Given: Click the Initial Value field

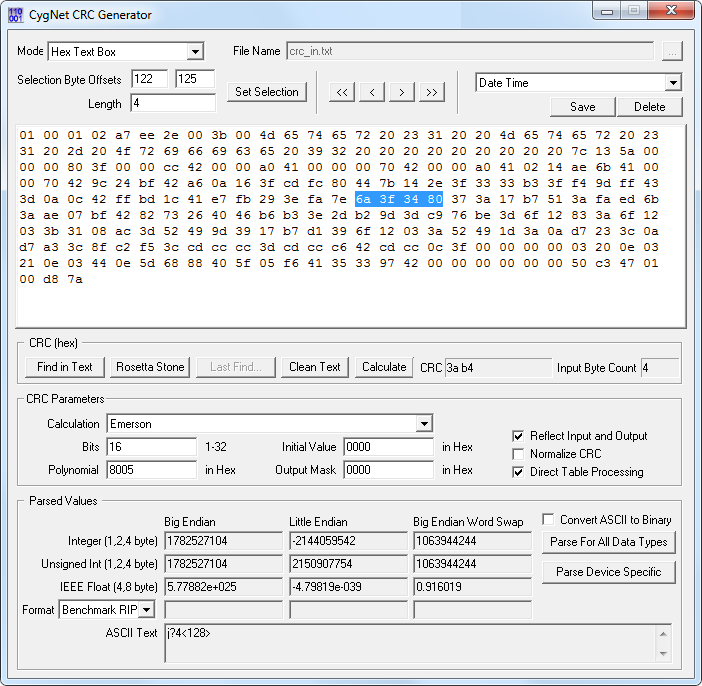Looking at the screenshot, I should [389, 447].
